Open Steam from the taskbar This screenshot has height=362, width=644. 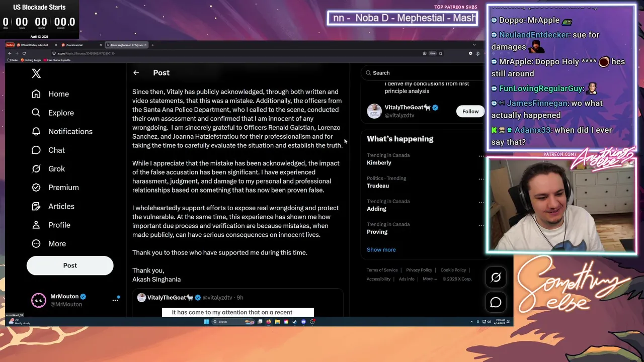[x=294, y=322]
